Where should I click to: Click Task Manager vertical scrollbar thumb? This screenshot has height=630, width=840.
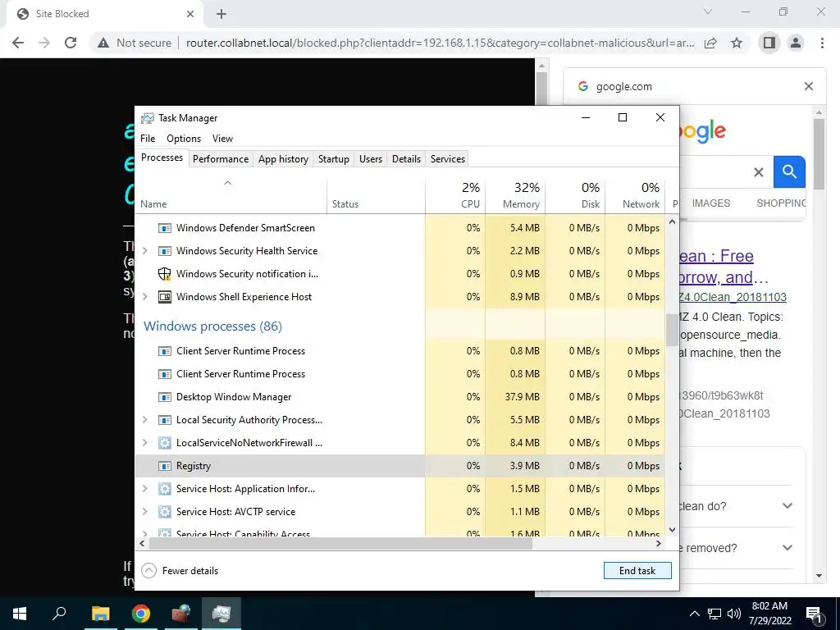coord(673,330)
